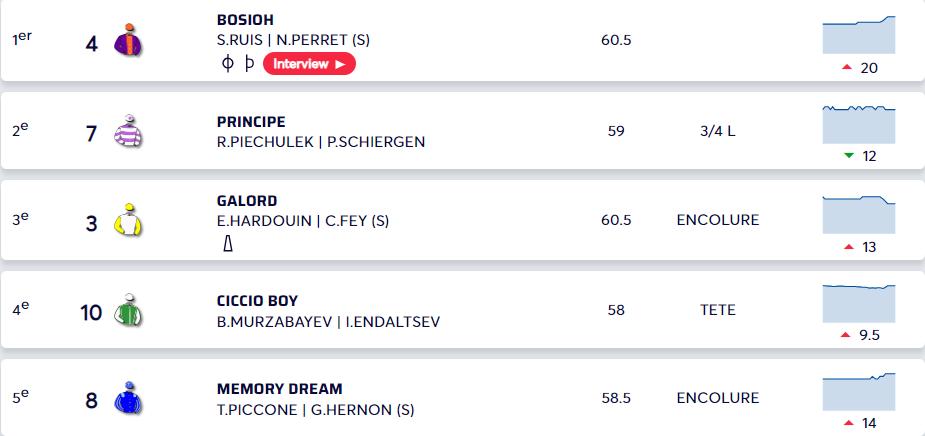Viewport: 925px width, 436px height.
Task: Play the Bosioh Interview video
Action: click(x=309, y=64)
